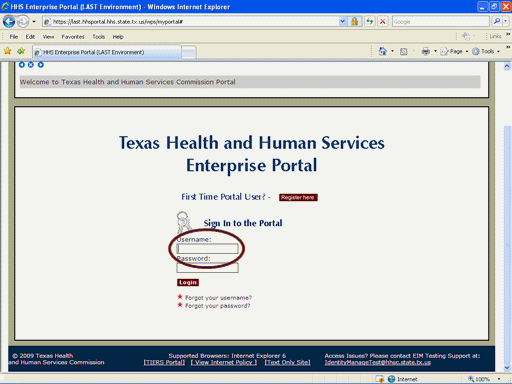This screenshot has height=384, width=512.
Task: Click the vertical scrollbar thumb
Action: click(507, 245)
